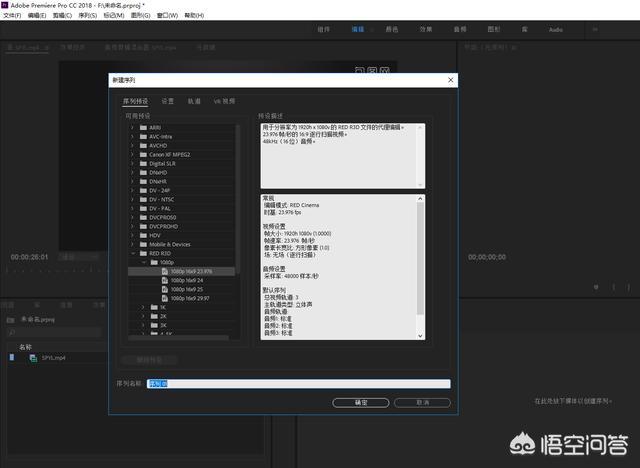
Task: Expand the DNxHD preset folder
Action: click(x=132, y=173)
